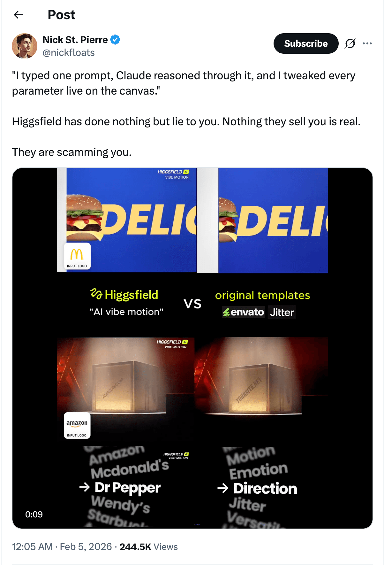Click the McDonald's input logo thumbnail
The image size is (392, 565).
[x=77, y=256]
